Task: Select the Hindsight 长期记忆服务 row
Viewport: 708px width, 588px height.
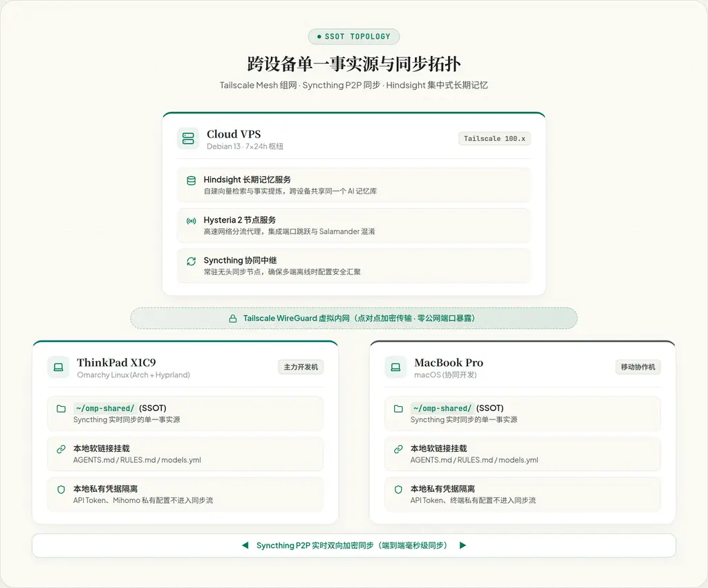Action: point(353,185)
